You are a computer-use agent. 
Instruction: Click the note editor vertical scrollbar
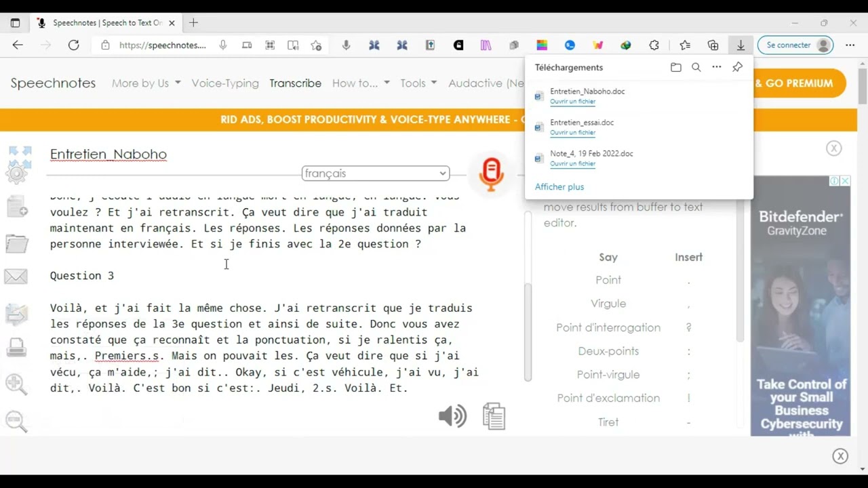(528, 332)
